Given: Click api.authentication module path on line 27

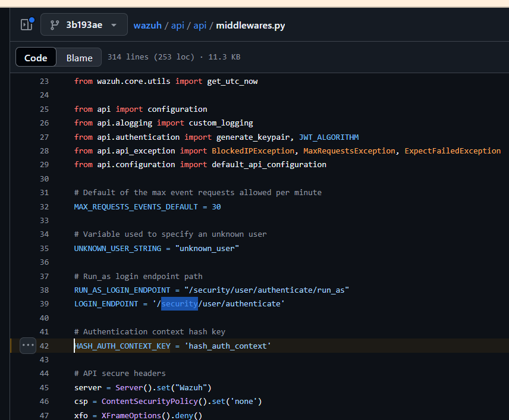Looking at the screenshot, I should click(139, 137).
